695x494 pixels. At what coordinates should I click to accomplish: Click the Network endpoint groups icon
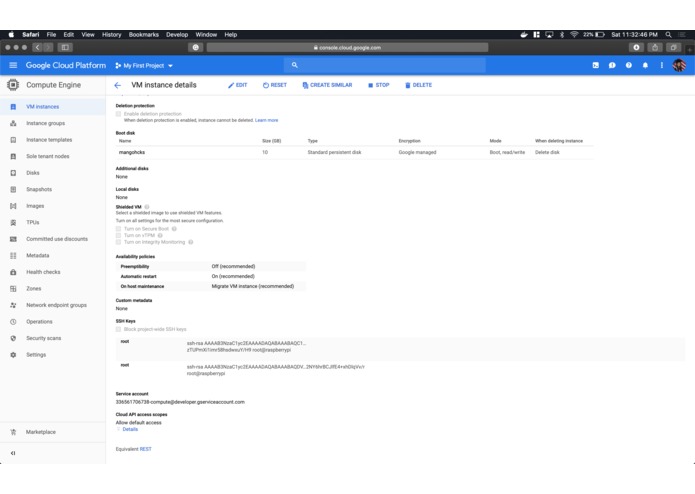coord(13,305)
